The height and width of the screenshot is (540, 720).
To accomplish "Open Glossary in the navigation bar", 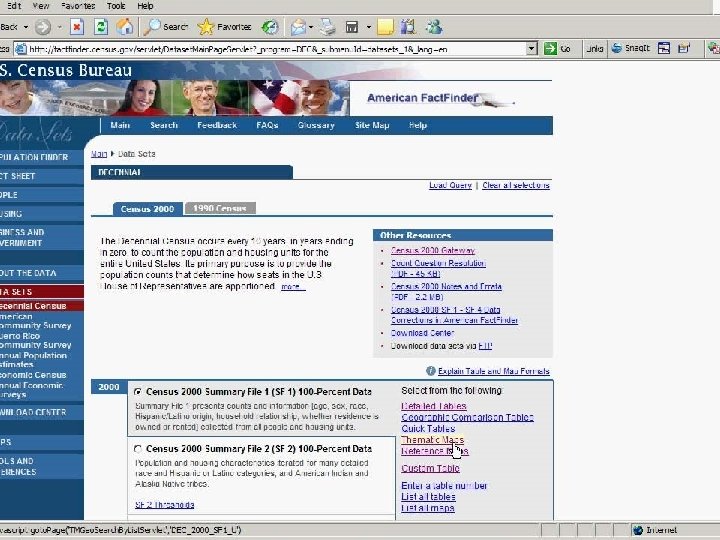I will click(316, 125).
